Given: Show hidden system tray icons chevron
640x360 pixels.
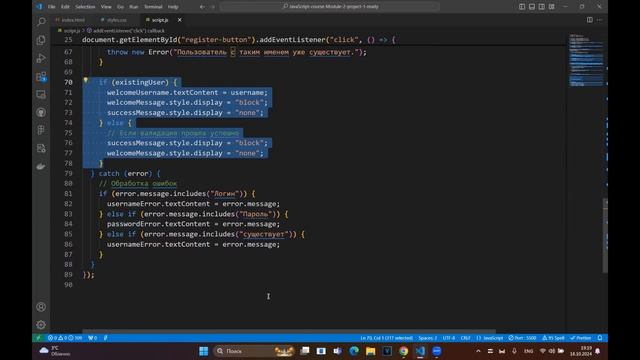Looking at the screenshot, I should [478, 351].
